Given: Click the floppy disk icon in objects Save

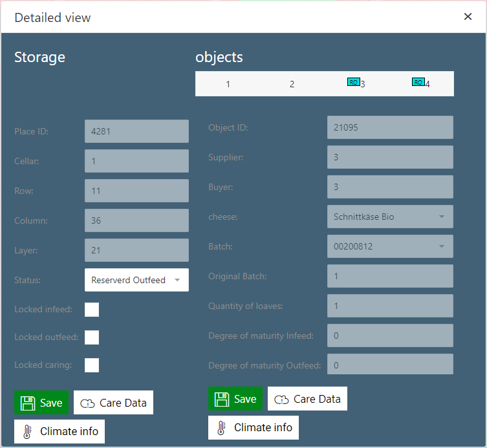Looking at the screenshot, I should point(222,399).
